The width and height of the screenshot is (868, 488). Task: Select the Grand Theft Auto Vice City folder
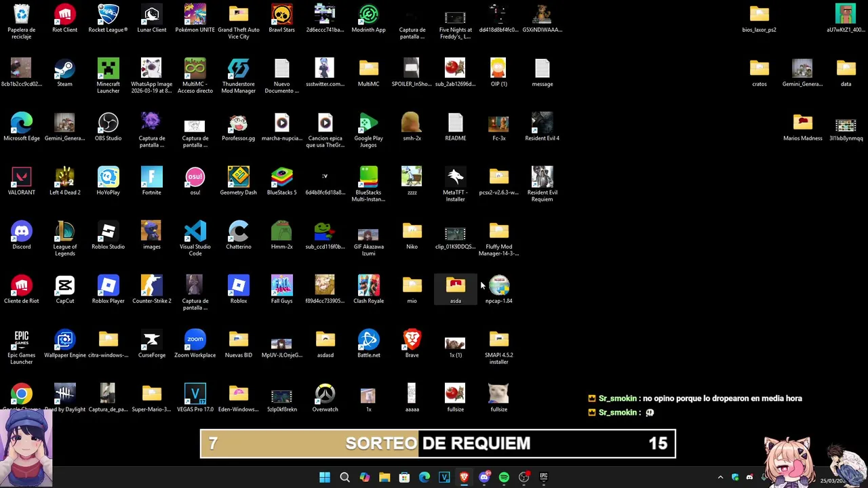tap(239, 15)
